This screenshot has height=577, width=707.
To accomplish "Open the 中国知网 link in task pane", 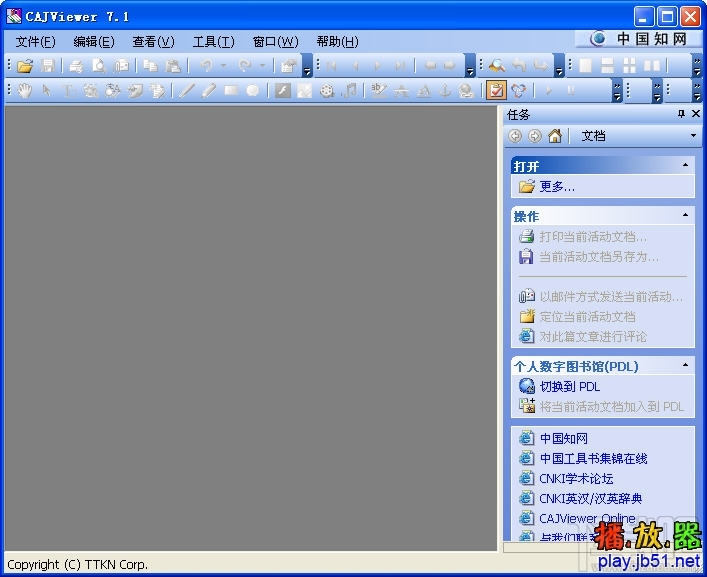I will [564, 438].
